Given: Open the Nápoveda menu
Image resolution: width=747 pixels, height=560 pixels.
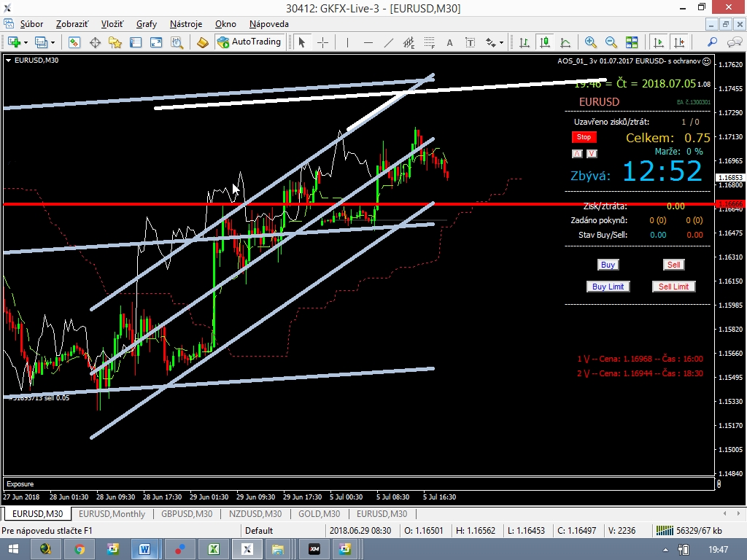Looking at the screenshot, I should [268, 24].
